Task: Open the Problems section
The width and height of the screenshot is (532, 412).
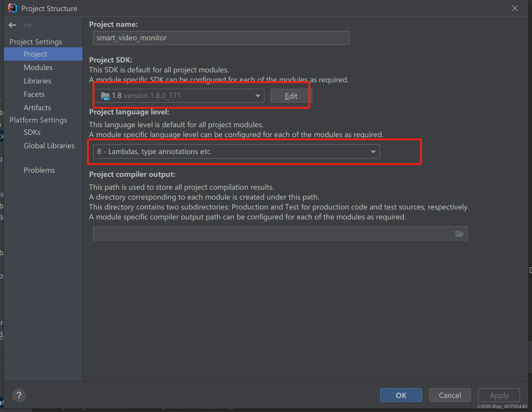Action: click(39, 170)
